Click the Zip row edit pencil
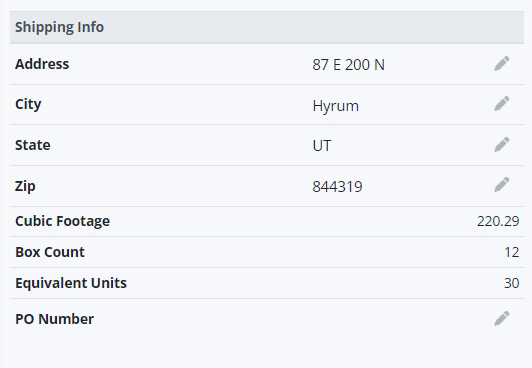 (x=502, y=185)
